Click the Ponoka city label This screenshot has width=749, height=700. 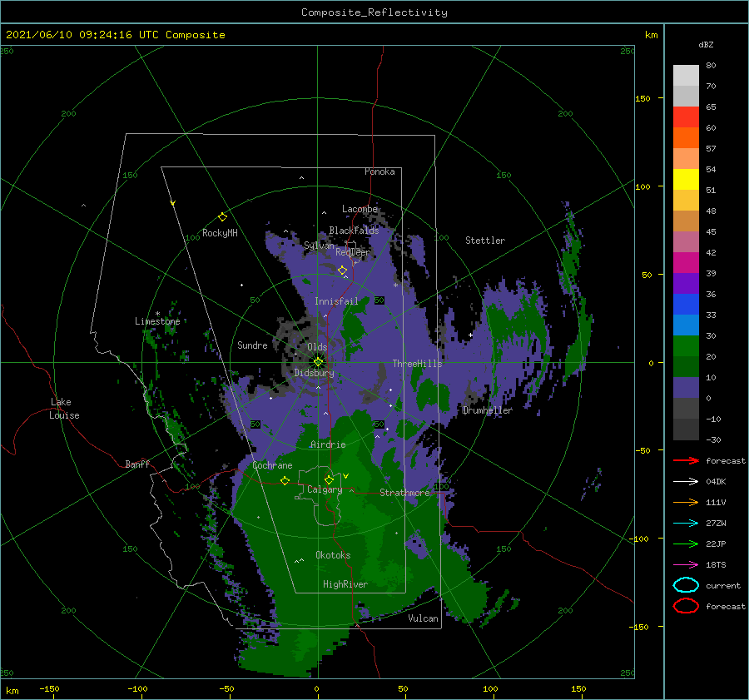379,171
